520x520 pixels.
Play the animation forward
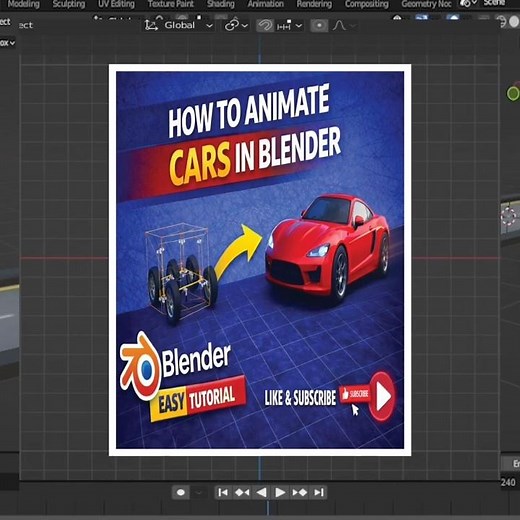point(280,492)
